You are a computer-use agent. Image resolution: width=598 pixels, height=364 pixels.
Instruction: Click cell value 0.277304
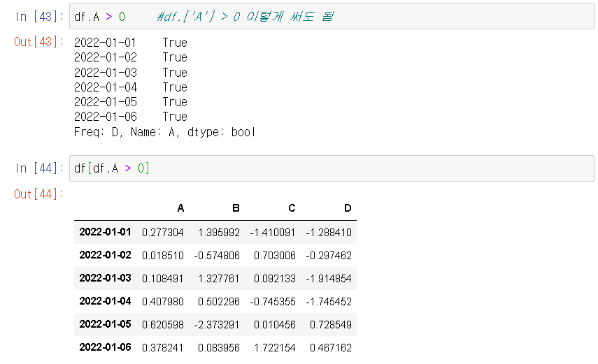(163, 233)
